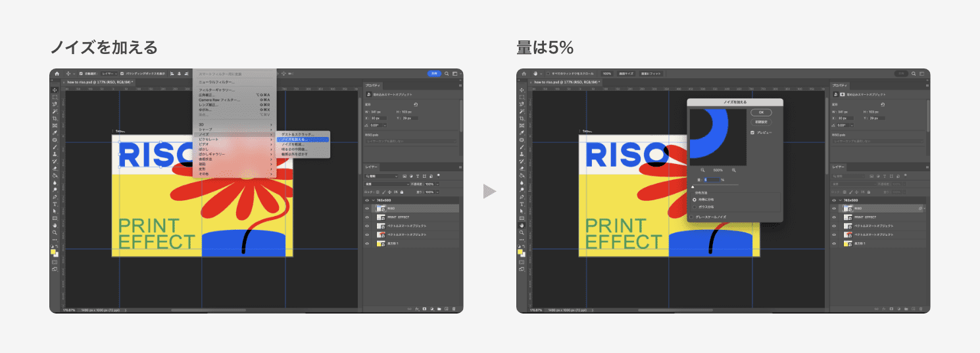Choose ノイズを加える... in Noise submenu
980x353 pixels.
pyautogui.click(x=303, y=139)
